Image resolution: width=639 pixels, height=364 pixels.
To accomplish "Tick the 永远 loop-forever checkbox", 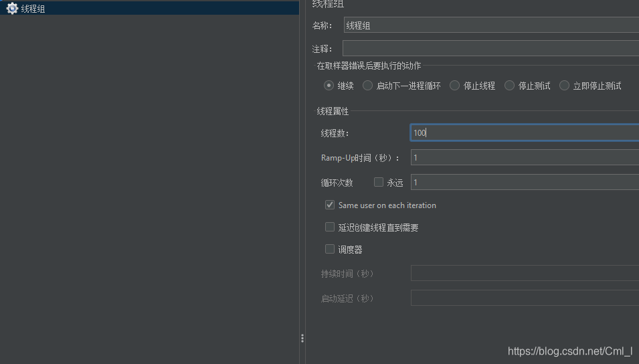I will (x=379, y=182).
